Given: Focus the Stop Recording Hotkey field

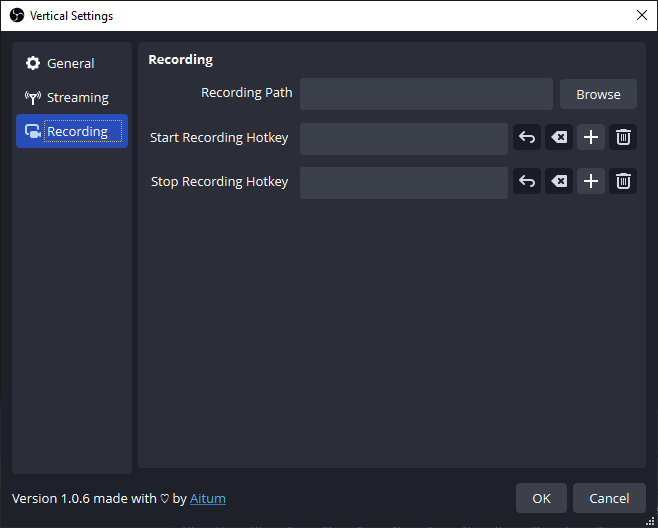Looking at the screenshot, I should point(404,182).
